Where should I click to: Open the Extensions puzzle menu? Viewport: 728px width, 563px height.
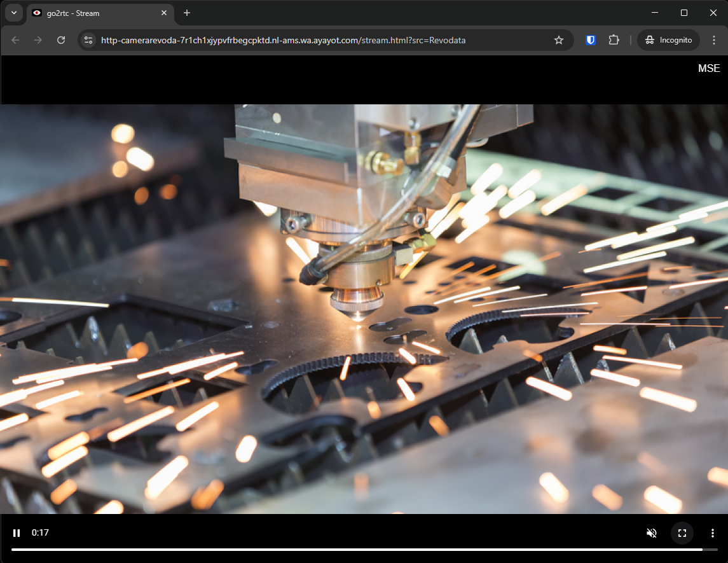click(614, 40)
